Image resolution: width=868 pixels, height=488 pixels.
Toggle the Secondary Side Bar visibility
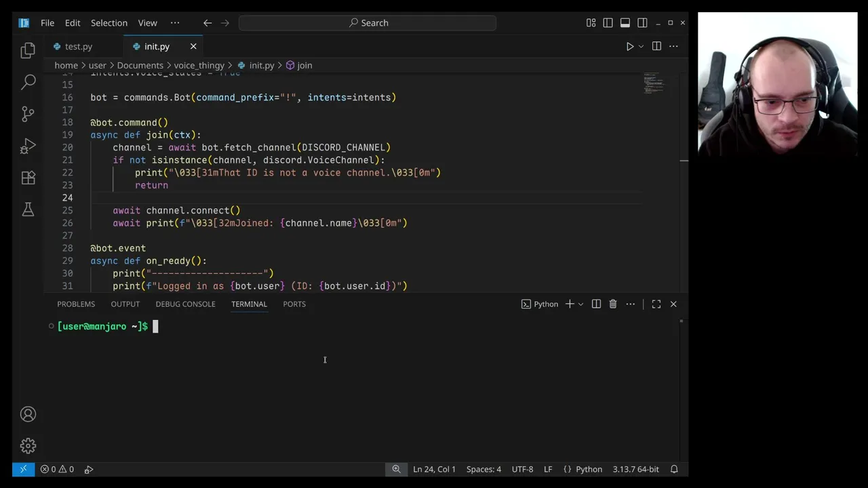pyautogui.click(x=642, y=22)
